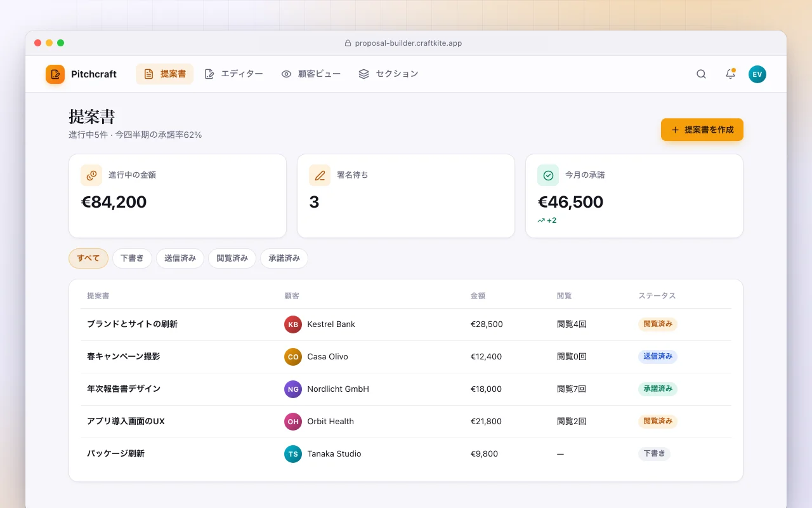Screen dimensions: 812x508
Task: Select the 閲覧済み filter chip
Action: coord(232,258)
